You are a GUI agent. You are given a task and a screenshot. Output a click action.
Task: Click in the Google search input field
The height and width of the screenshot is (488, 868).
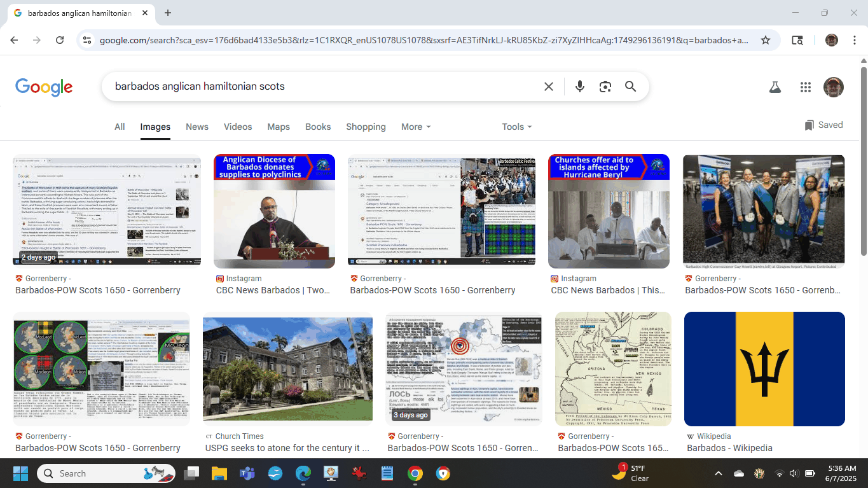(x=318, y=87)
